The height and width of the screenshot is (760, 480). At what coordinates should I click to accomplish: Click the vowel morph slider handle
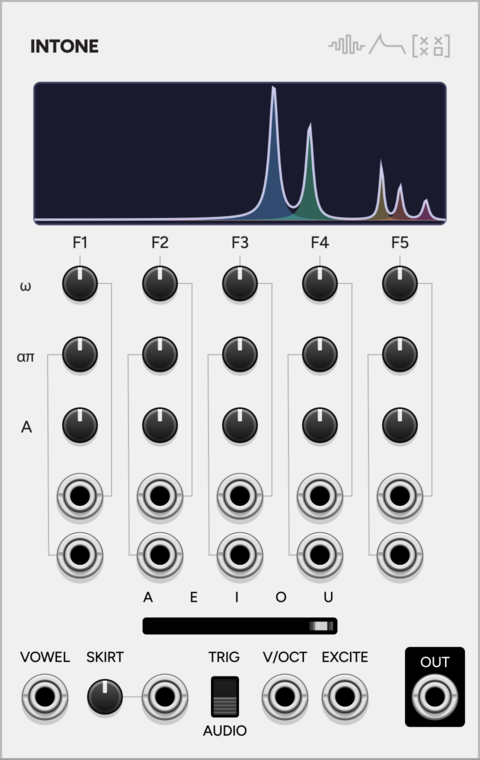[321, 626]
